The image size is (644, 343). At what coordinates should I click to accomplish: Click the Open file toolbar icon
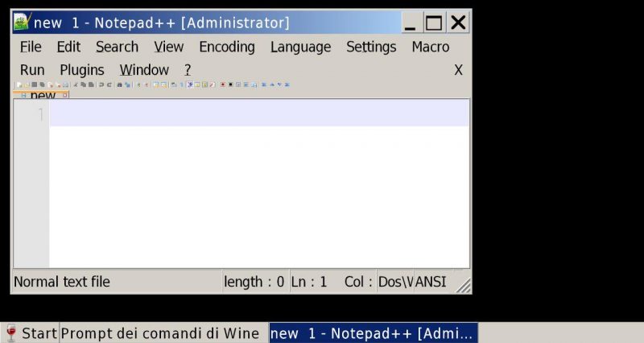(27, 85)
